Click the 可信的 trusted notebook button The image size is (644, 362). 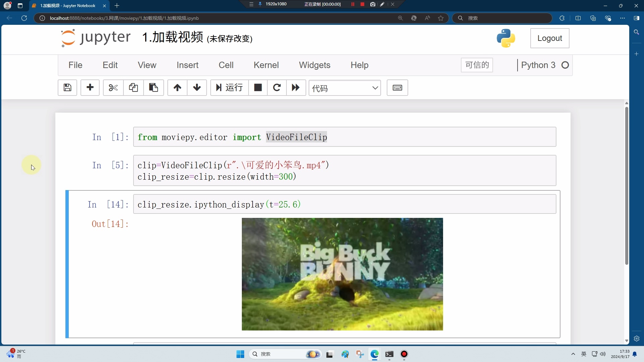[477, 65]
